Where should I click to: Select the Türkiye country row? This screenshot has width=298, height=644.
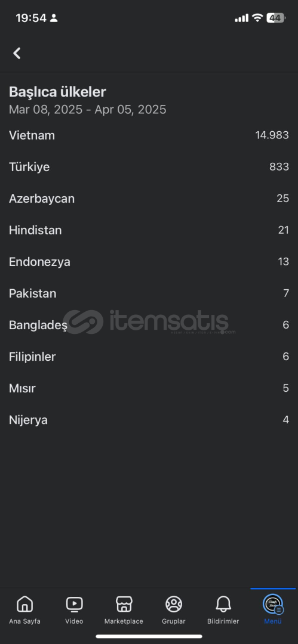click(149, 167)
